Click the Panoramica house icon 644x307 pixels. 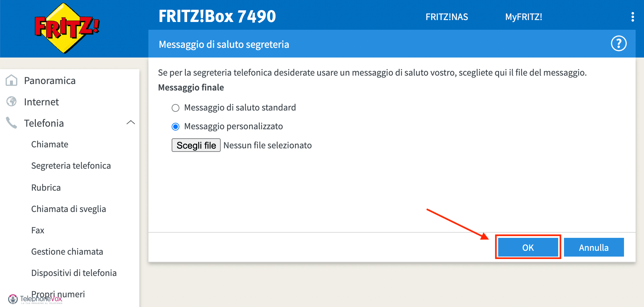tap(12, 80)
